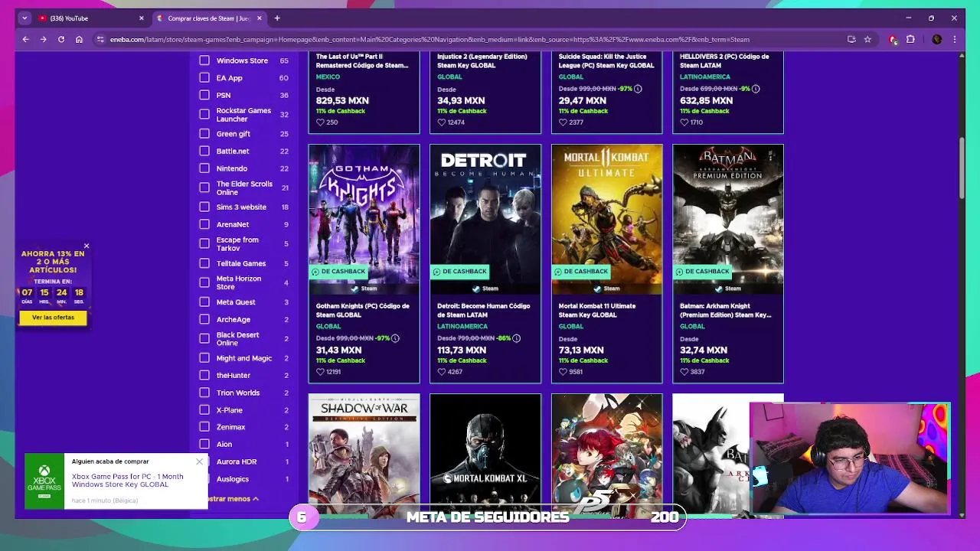
Task: Enable the ArenaNet filter checkbox
Action: (x=204, y=224)
